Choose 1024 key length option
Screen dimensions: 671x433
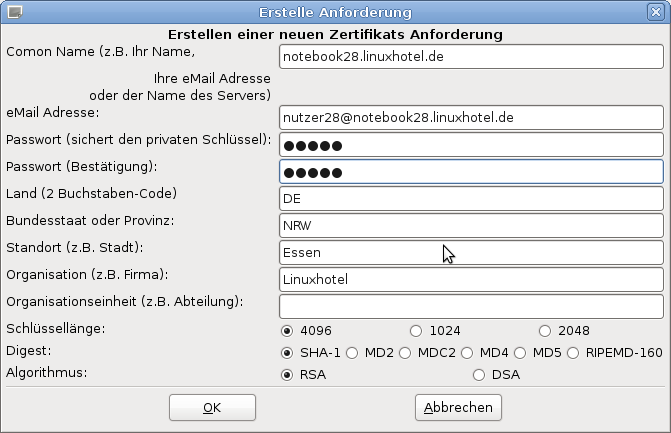tap(416, 330)
